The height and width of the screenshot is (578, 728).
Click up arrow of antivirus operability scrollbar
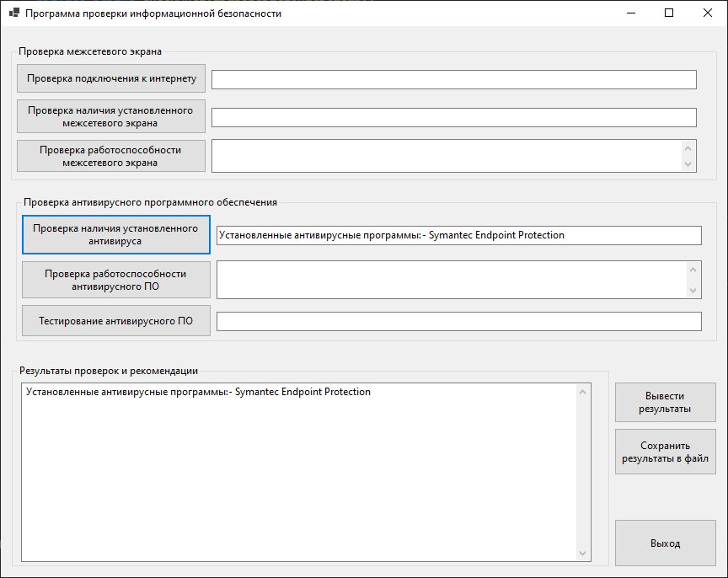(693, 270)
